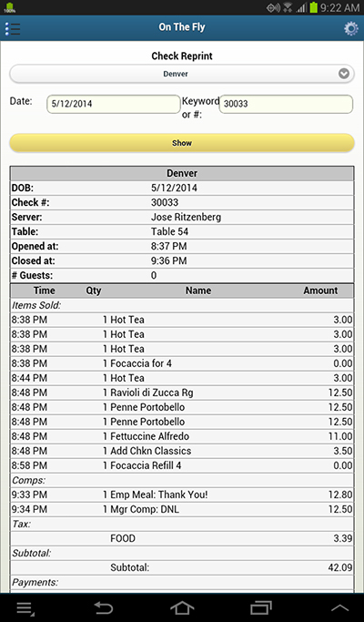Open settings gear icon
This screenshot has height=622, width=364.
pyautogui.click(x=351, y=28)
